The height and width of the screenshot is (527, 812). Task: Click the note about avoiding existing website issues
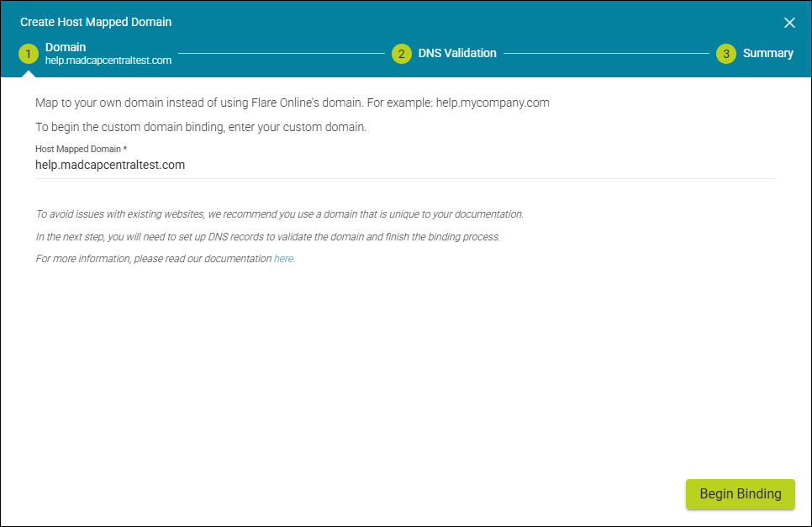click(279, 214)
